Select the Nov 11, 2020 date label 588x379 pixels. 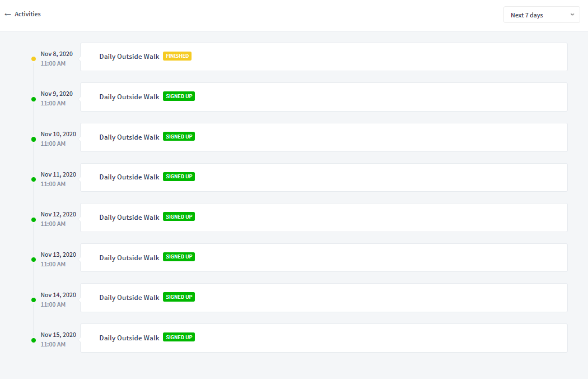58,174
